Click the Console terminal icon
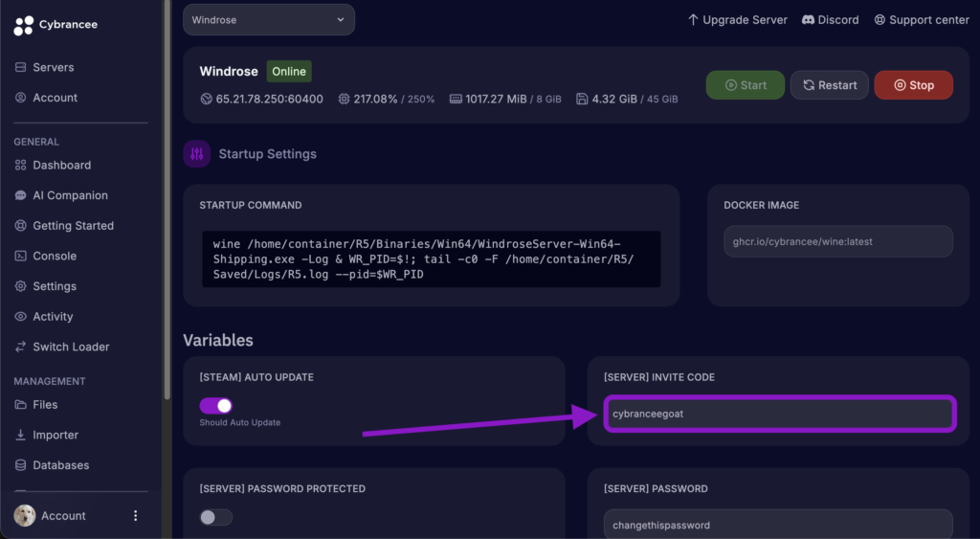The width and height of the screenshot is (980, 539). (21, 256)
